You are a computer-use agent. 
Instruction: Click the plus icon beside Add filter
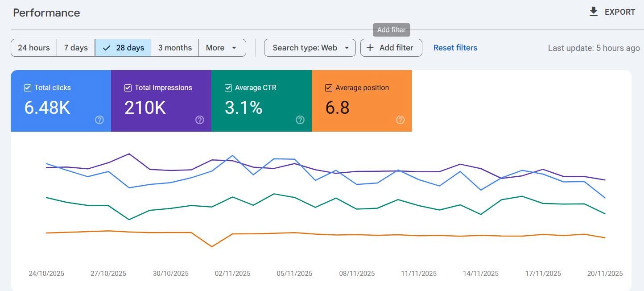point(370,48)
